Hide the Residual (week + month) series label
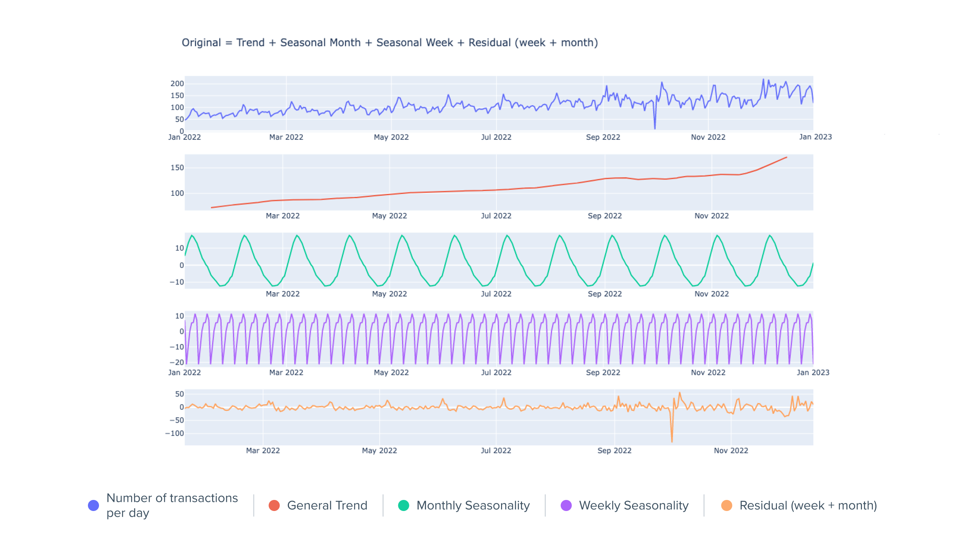The width and height of the screenshot is (980, 543). [x=808, y=505]
